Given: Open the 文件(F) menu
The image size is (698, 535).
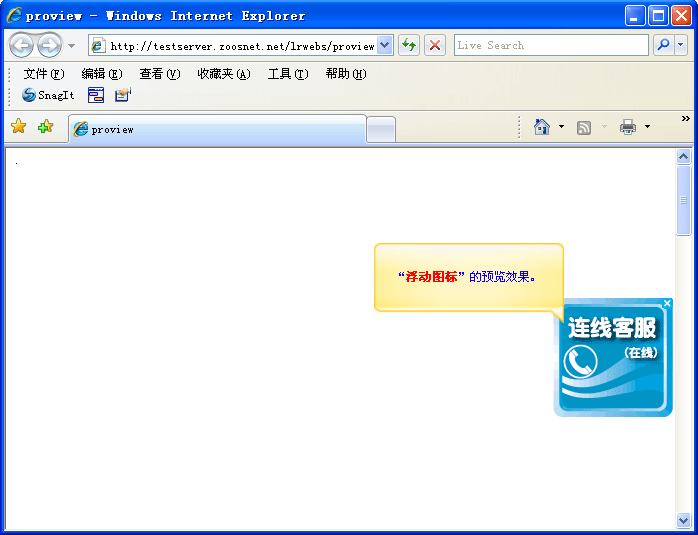Looking at the screenshot, I should (x=44, y=74).
